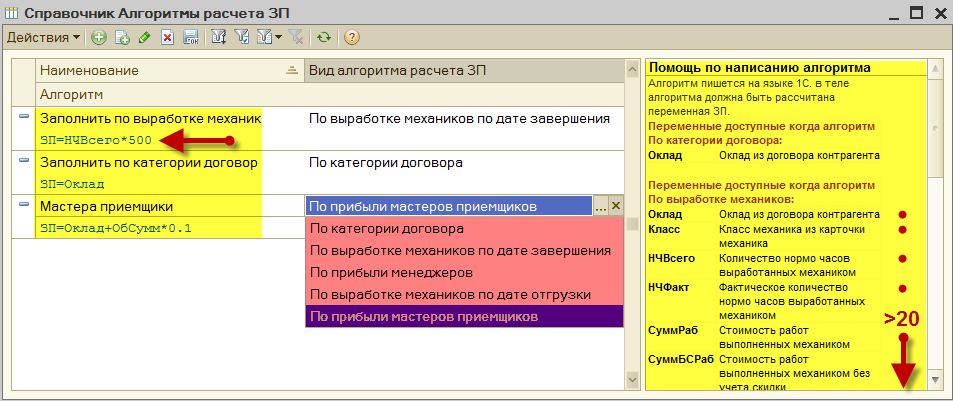Screen dimensions: 953x401
Task: Click the help panel's scroll down arrow
Action: (x=935, y=380)
